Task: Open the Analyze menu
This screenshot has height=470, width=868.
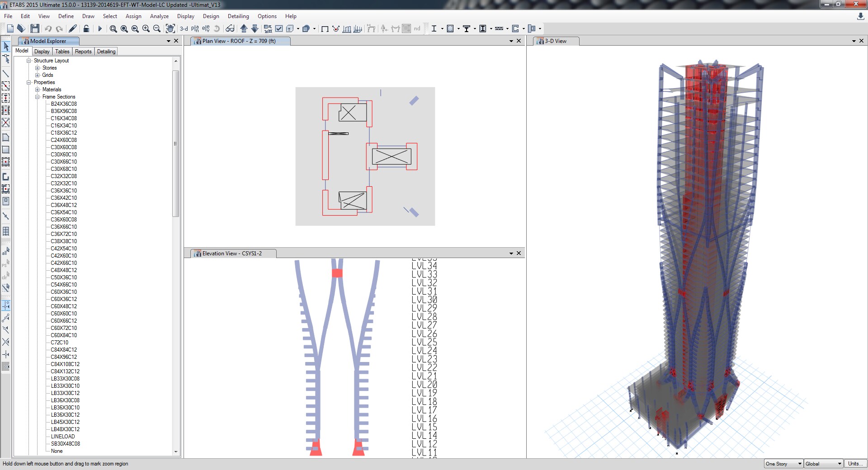Action: (159, 16)
